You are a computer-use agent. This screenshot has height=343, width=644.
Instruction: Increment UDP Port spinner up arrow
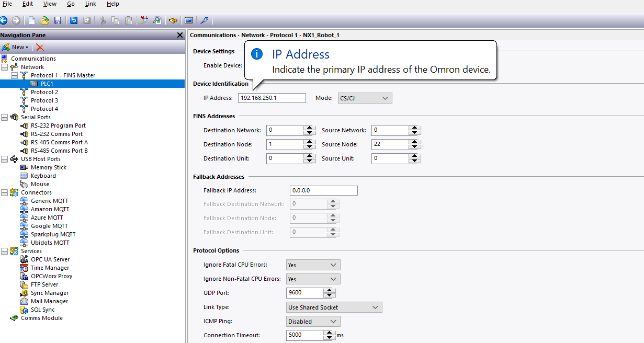pyautogui.click(x=330, y=291)
